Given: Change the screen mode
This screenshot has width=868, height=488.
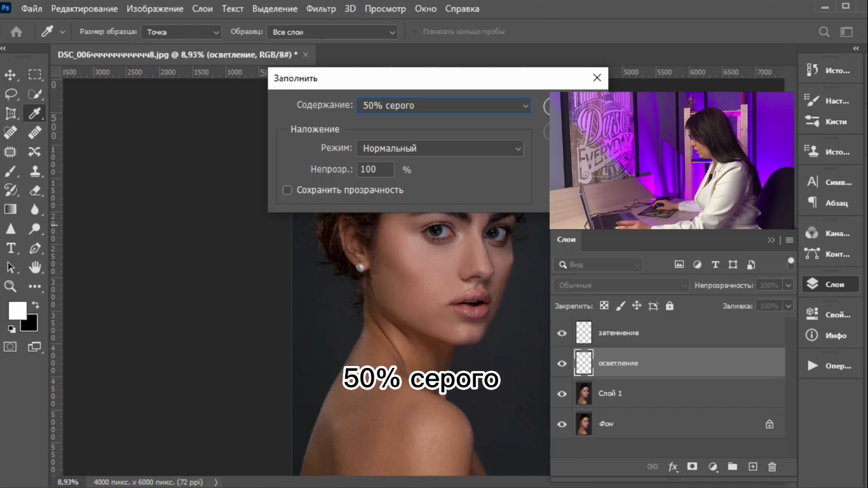Looking at the screenshot, I should pos(34,347).
